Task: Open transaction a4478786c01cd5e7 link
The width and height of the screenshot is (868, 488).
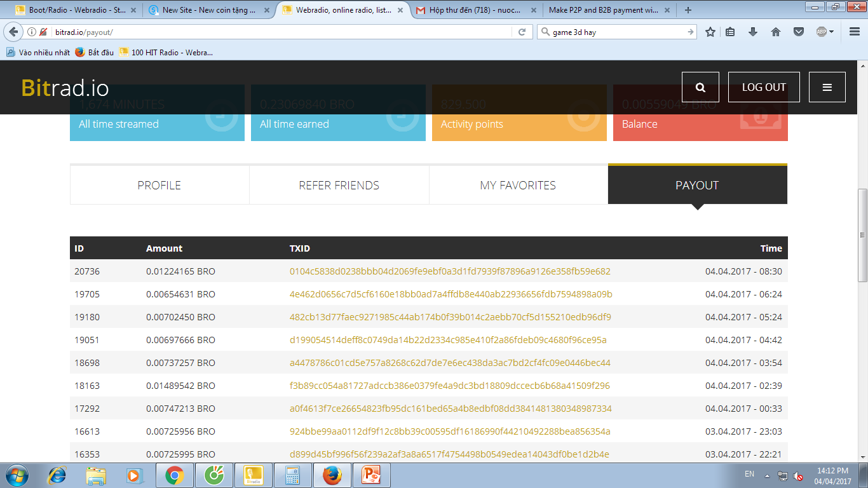Action: tap(450, 363)
